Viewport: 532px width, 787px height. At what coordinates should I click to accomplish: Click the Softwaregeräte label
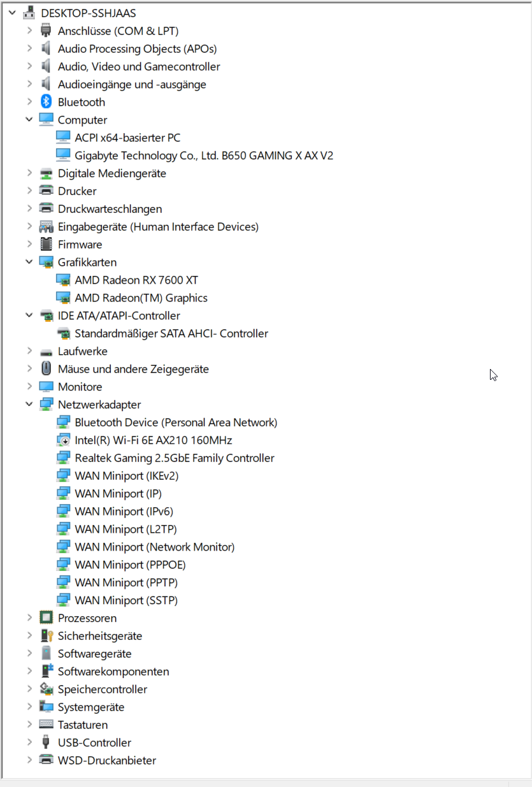point(94,653)
